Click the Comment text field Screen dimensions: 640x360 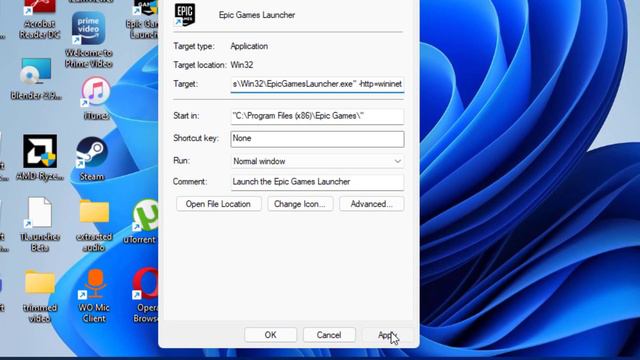pos(317,182)
